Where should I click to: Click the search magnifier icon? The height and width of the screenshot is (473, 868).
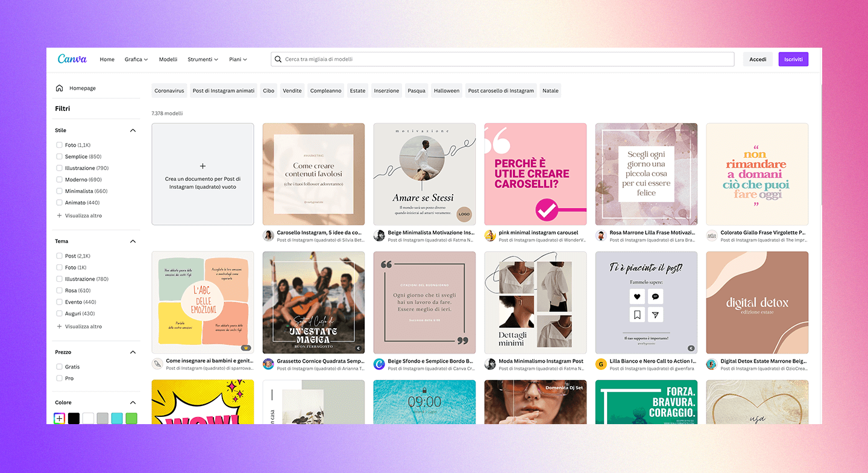tap(278, 59)
